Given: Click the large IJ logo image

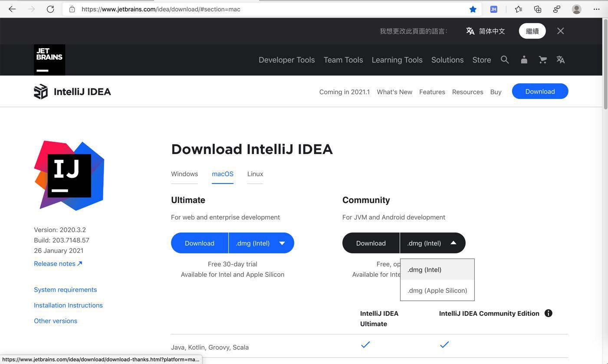Looking at the screenshot, I should [x=69, y=175].
